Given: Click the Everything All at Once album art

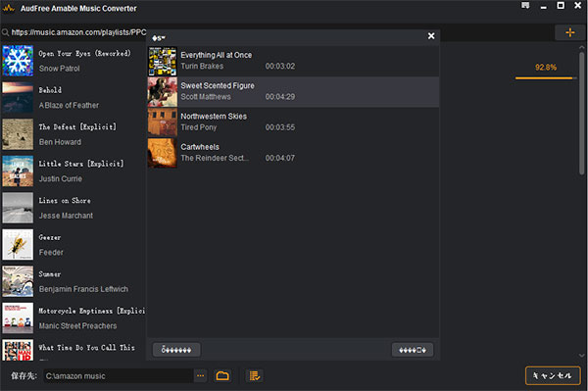Looking at the screenshot, I should click(163, 62).
